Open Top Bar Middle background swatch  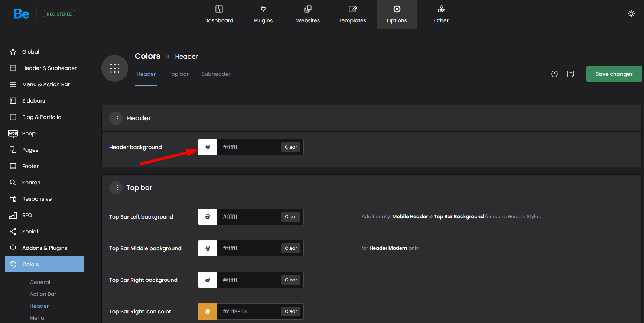(x=208, y=248)
